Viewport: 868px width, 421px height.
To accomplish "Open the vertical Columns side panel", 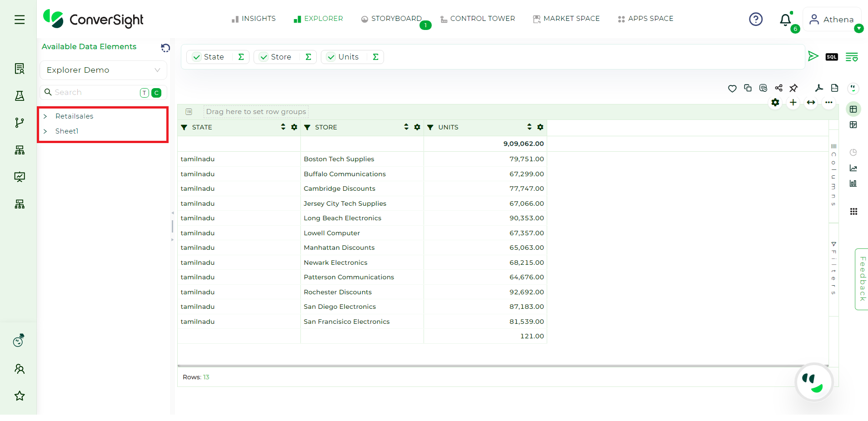I will tap(833, 175).
